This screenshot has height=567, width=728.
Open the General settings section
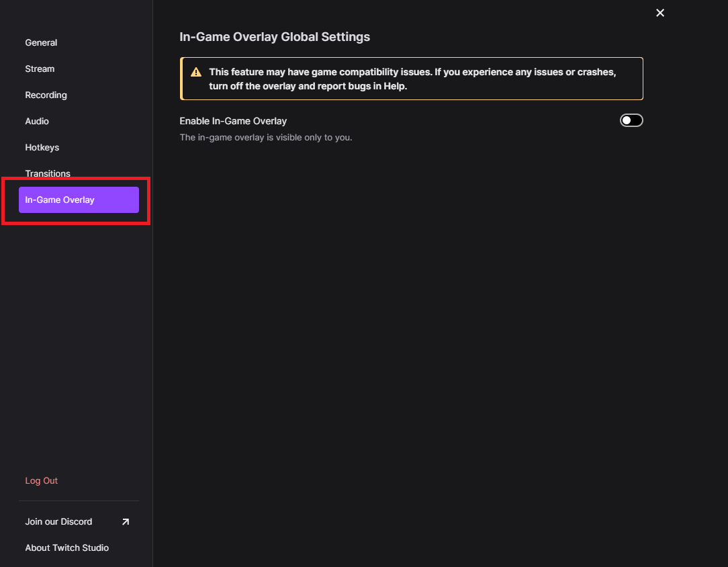[41, 43]
